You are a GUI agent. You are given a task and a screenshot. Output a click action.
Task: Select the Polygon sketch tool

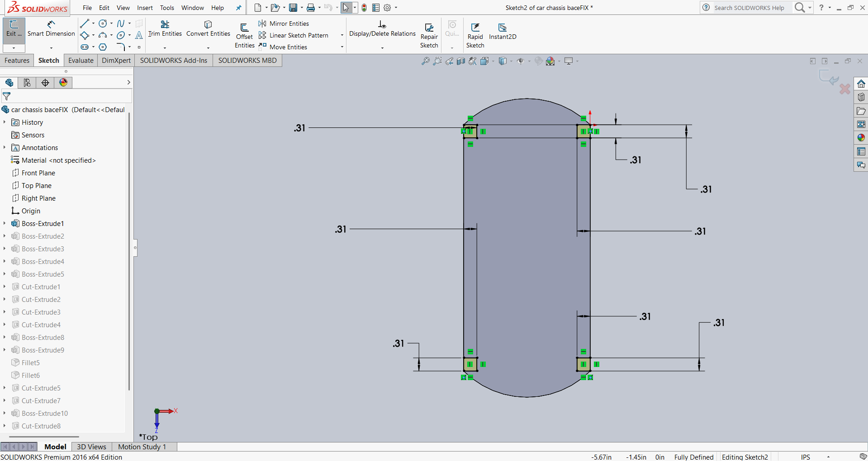tap(103, 47)
